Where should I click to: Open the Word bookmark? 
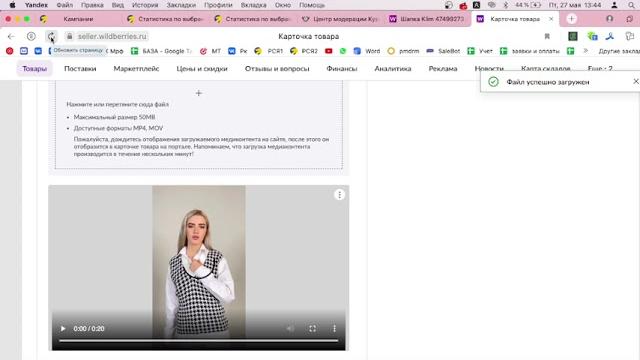click(367, 51)
